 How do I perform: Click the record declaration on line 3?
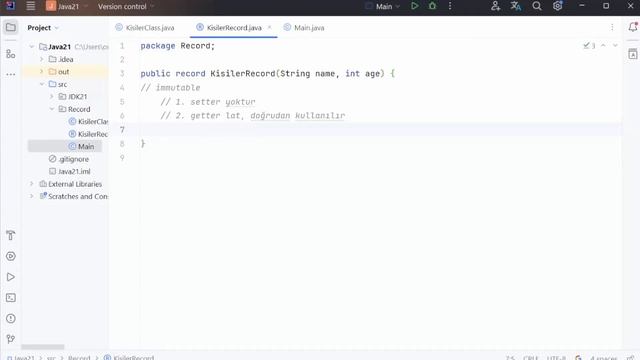[x=268, y=73]
